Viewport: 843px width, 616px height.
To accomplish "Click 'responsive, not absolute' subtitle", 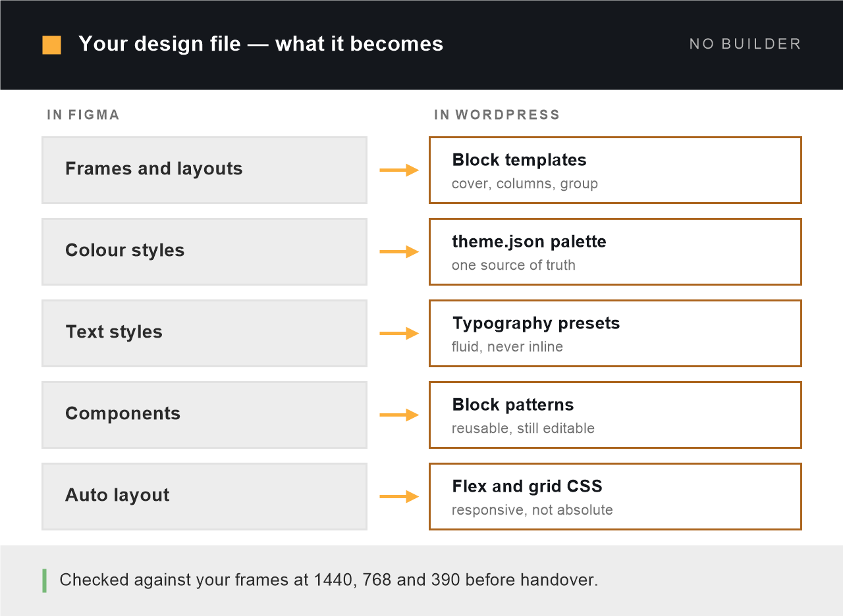I will [x=532, y=510].
